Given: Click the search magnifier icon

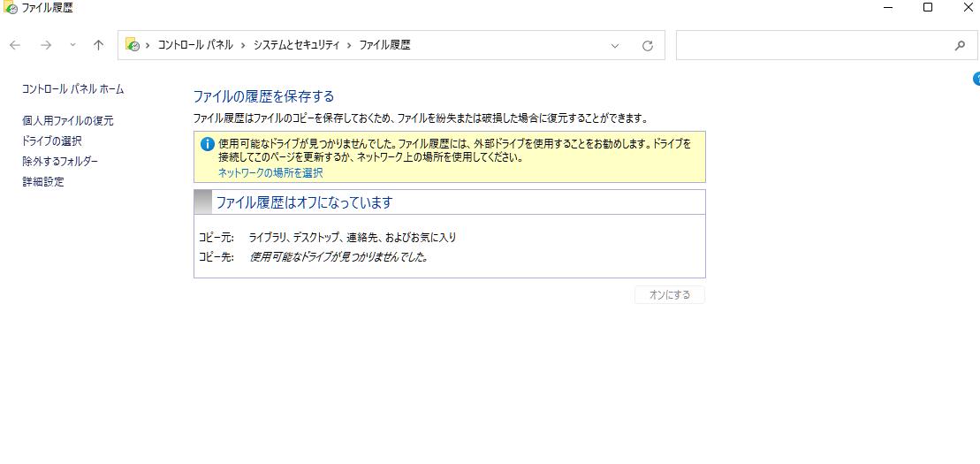Looking at the screenshot, I should click(x=960, y=46).
